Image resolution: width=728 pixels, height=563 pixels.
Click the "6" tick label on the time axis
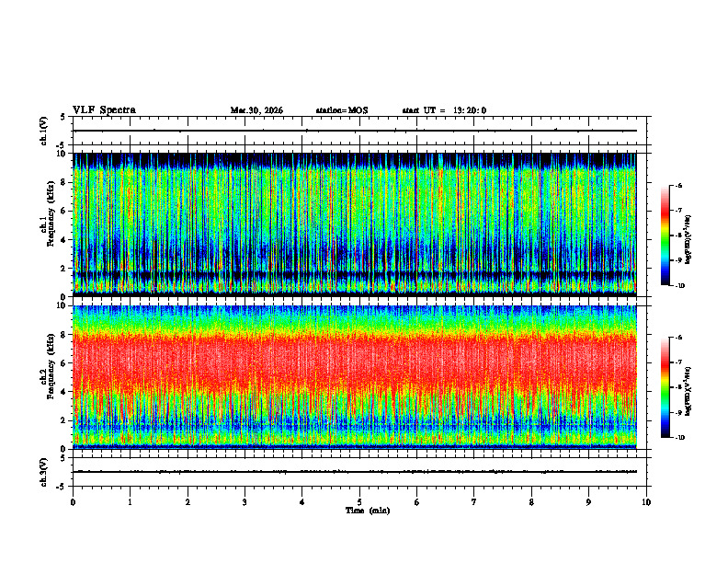417,502
